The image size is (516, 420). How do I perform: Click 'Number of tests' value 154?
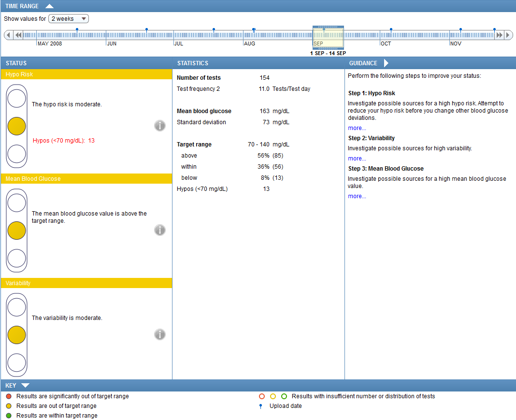265,78
